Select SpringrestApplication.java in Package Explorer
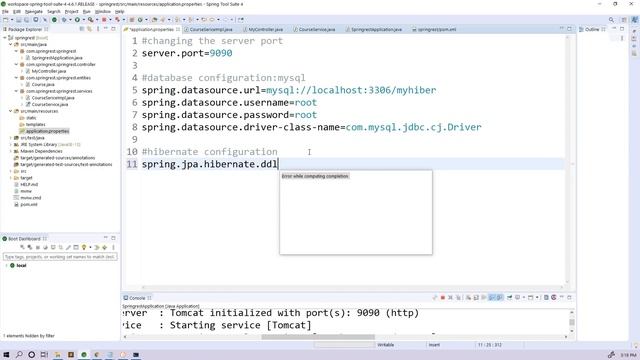 tap(56, 58)
